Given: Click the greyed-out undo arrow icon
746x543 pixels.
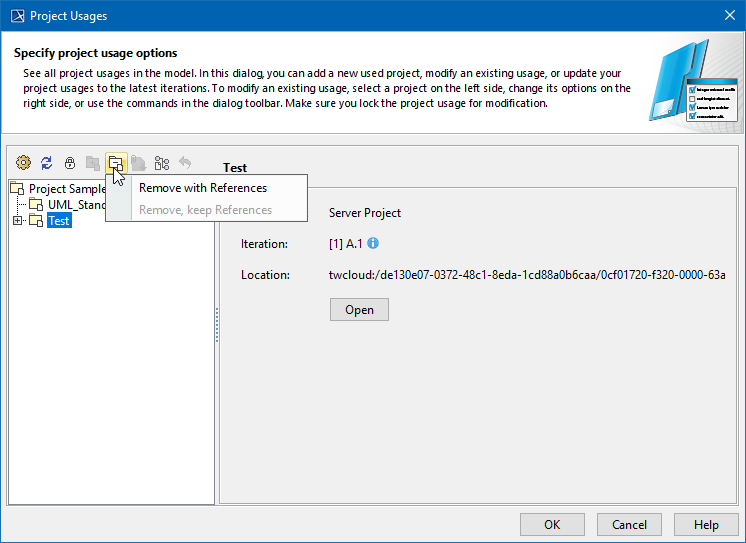Looking at the screenshot, I should click(185, 163).
